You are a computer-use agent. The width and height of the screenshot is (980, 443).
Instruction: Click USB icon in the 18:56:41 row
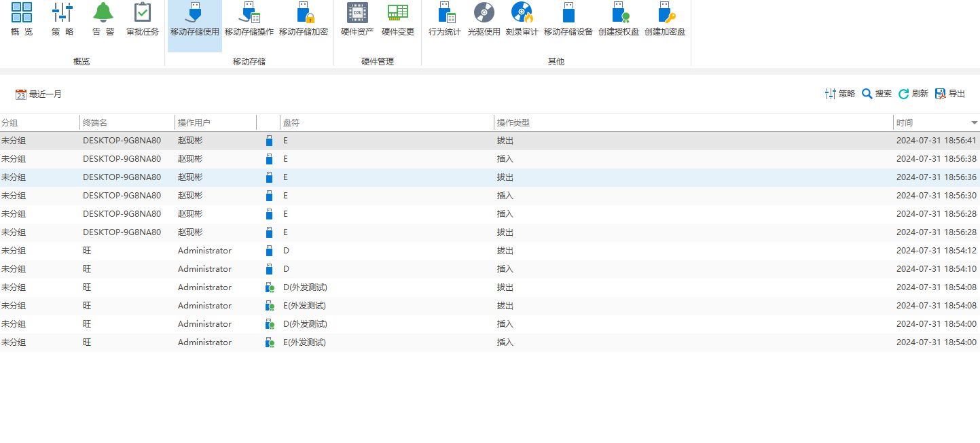pyautogui.click(x=269, y=141)
